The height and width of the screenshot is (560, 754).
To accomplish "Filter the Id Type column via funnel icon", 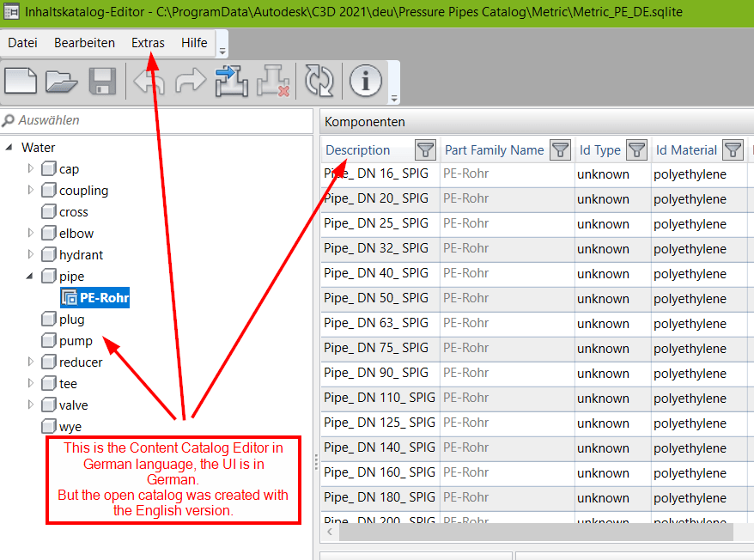I will point(636,150).
